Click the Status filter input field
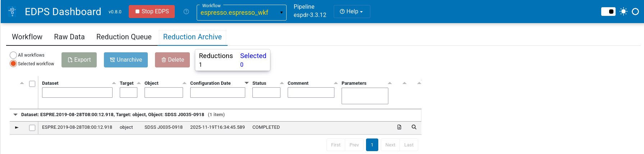 coord(266,93)
